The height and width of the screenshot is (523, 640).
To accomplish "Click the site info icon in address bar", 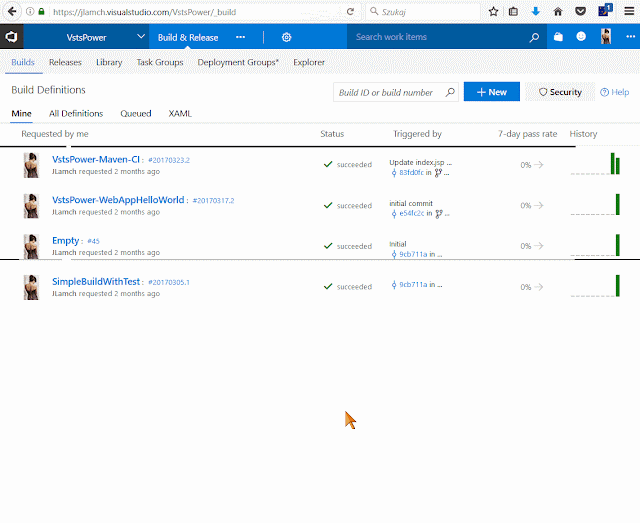I will coord(30,11).
